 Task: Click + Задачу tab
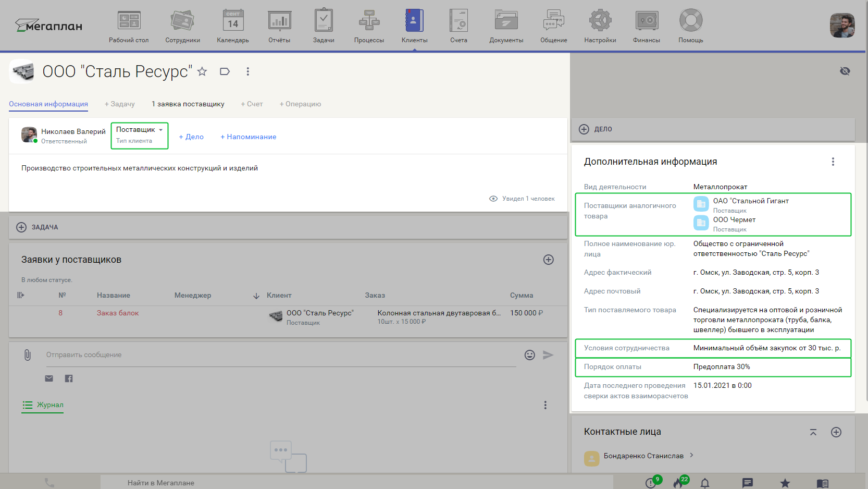pos(119,104)
